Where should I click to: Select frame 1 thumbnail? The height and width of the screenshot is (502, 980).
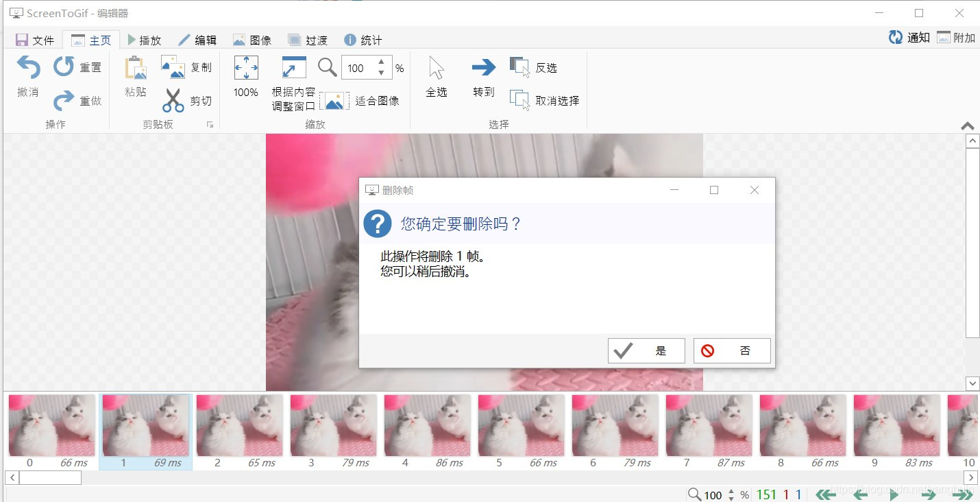tap(146, 431)
